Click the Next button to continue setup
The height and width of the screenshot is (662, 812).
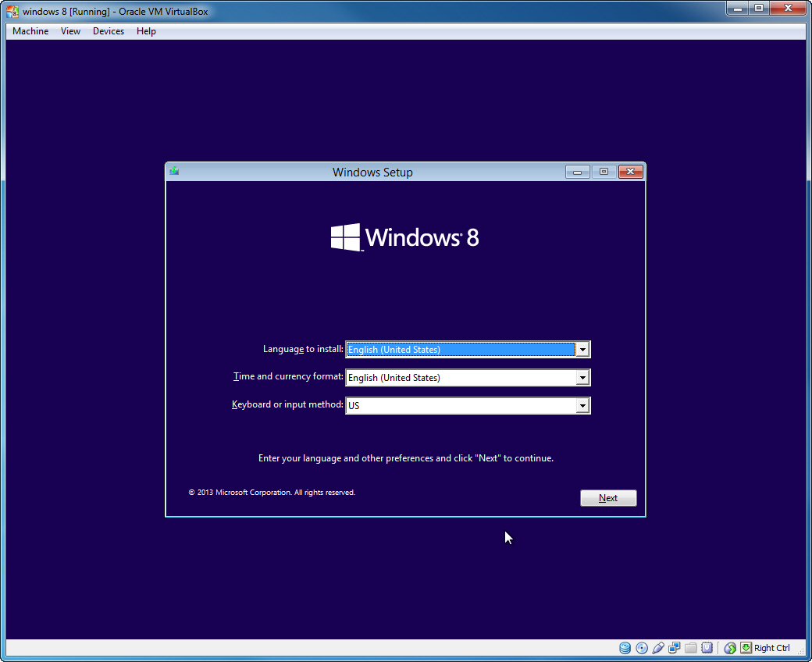608,497
